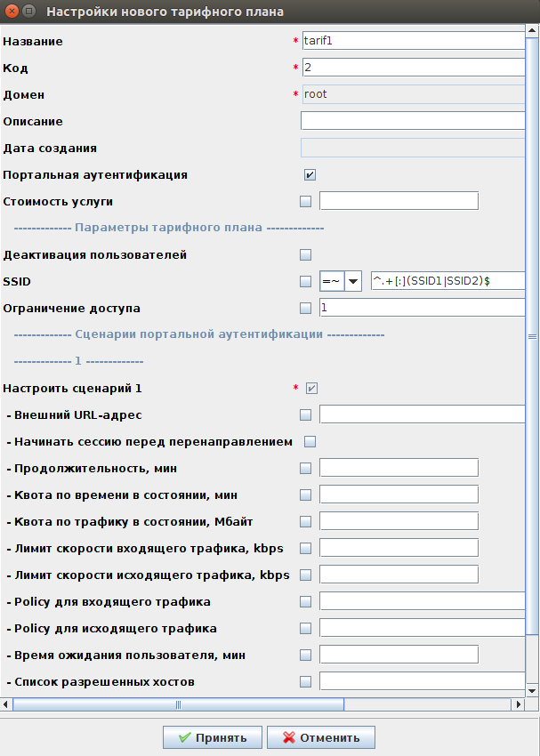
Task: Close the tariff settings window
Action: point(11,12)
